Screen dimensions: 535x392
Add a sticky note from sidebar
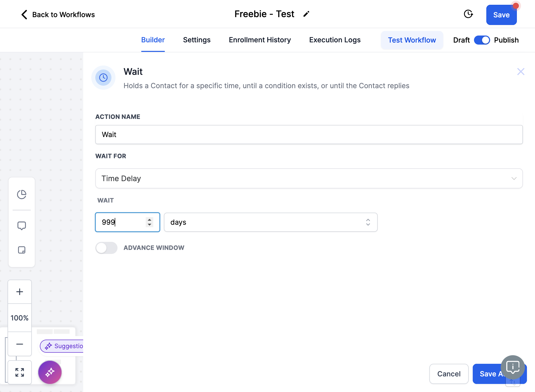22,250
